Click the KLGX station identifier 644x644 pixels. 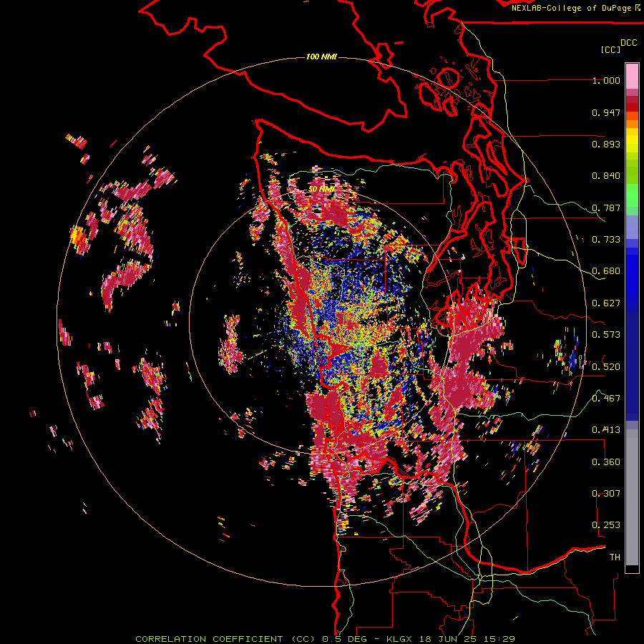point(401,639)
